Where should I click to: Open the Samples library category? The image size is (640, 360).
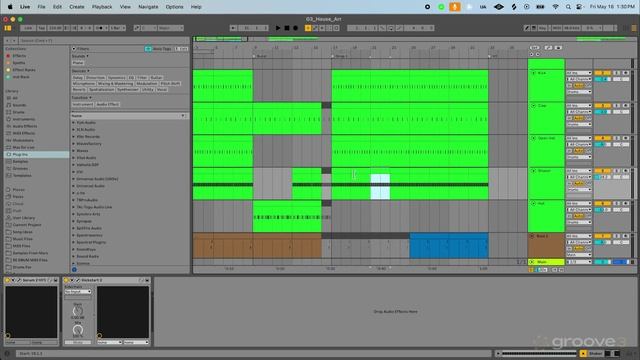tap(20, 162)
